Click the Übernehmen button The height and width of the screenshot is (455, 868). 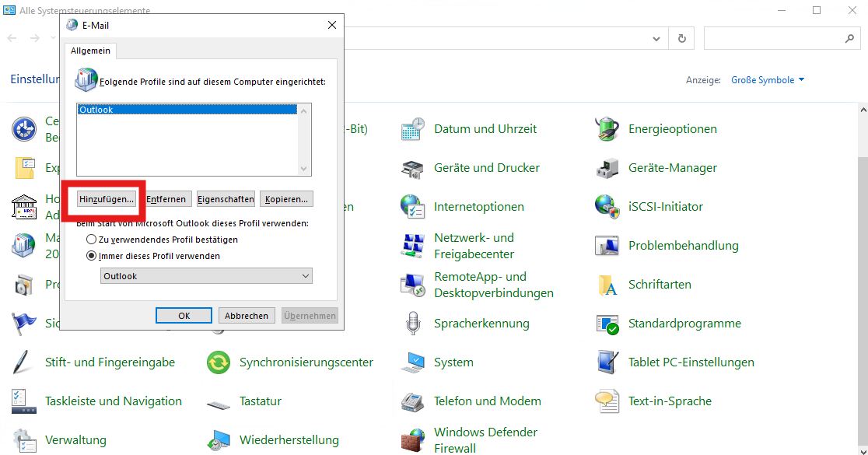[x=310, y=316]
